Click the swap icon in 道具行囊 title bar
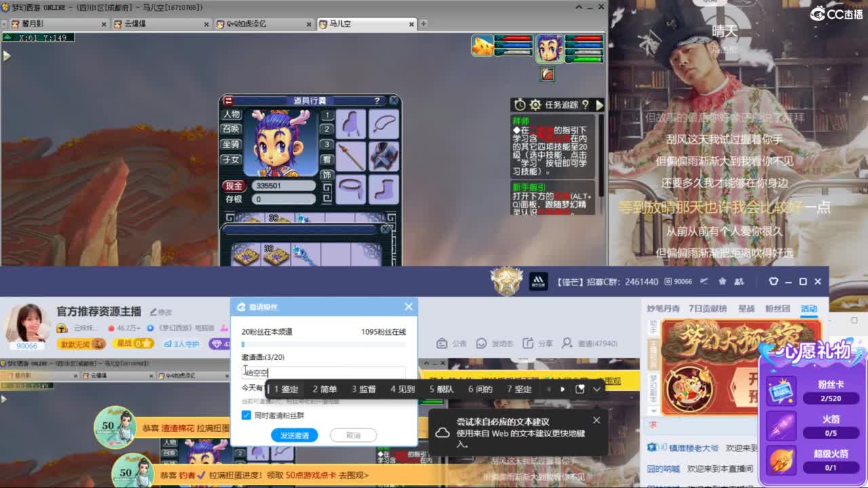Viewport: 868px width, 488px height. click(x=229, y=100)
